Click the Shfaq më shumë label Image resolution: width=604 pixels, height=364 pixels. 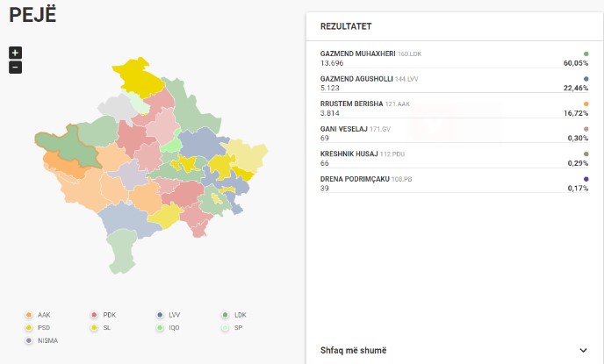pos(353,351)
